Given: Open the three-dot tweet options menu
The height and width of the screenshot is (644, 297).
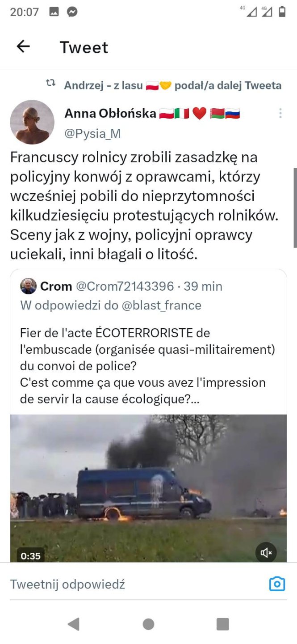Looking at the screenshot, I should [280, 113].
